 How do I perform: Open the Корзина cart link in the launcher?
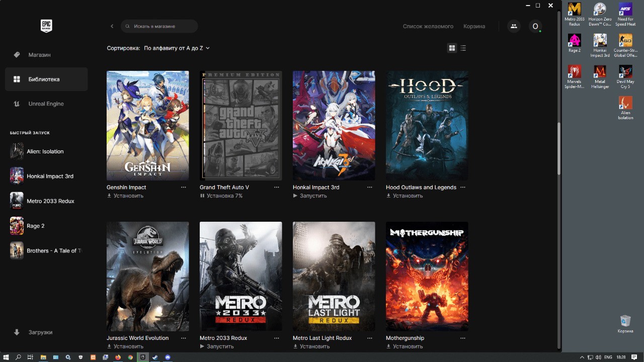point(474,26)
